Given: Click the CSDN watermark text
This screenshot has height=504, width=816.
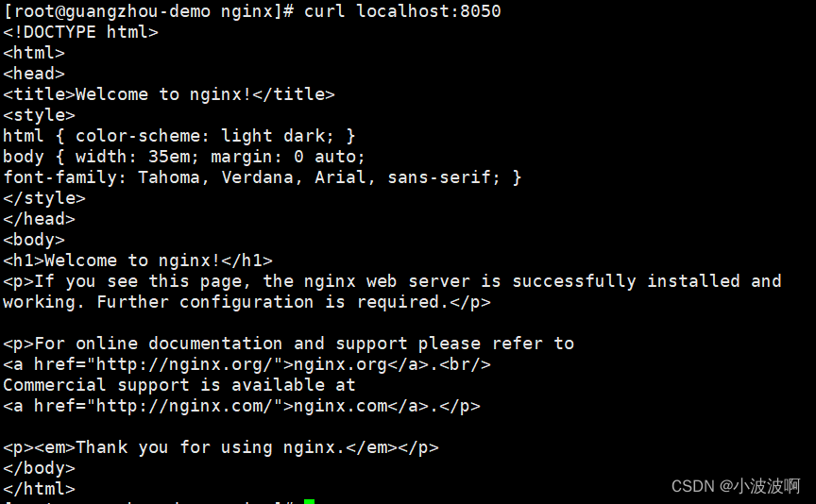Looking at the screenshot, I should point(736,486).
